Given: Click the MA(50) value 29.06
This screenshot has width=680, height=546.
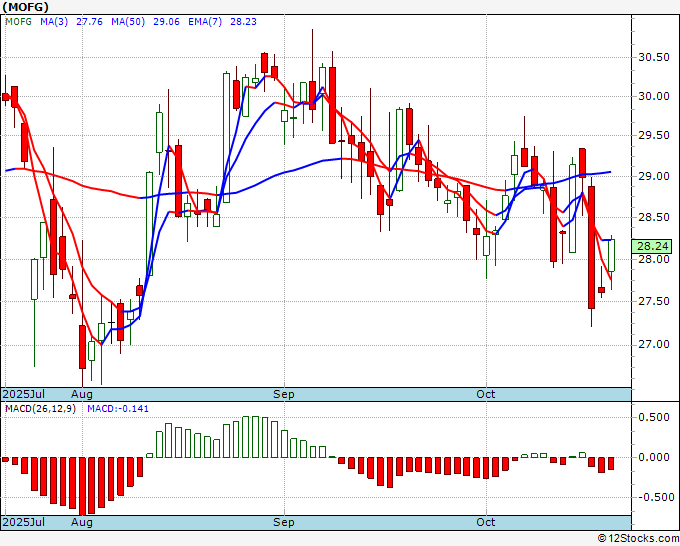Looking at the screenshot, I should point(166,22).
